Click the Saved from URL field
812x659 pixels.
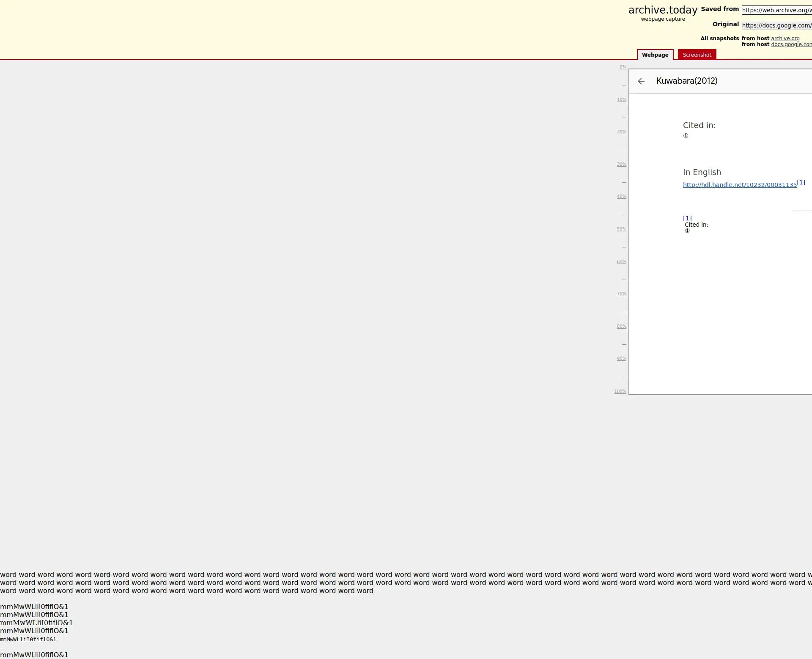point(776,10)
